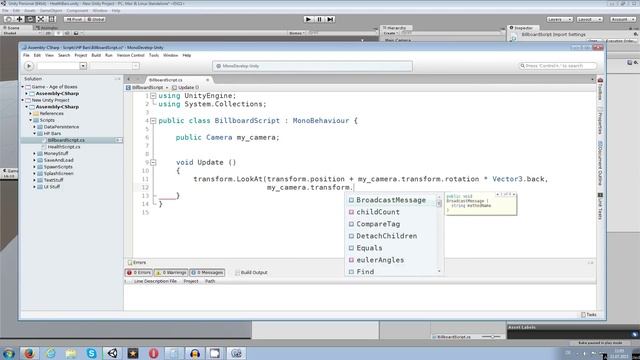The image size is (640, 360).
Task: Expand the SpawnScripts folder
Action: 35,167
